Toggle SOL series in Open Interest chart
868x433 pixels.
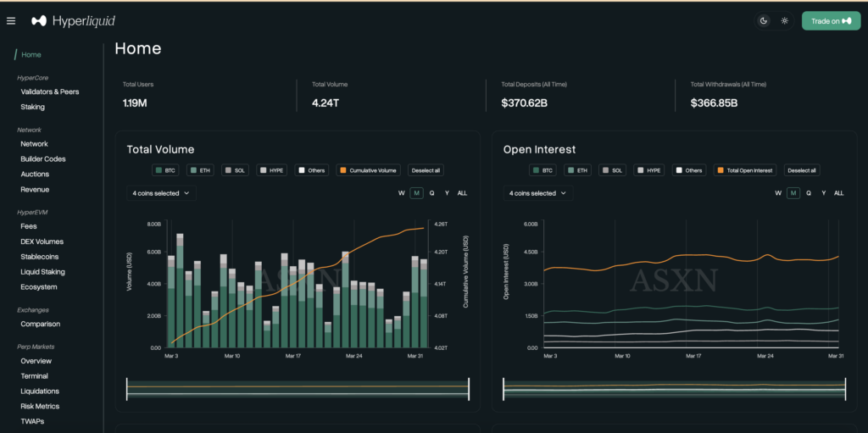click(x=613, y=170)
